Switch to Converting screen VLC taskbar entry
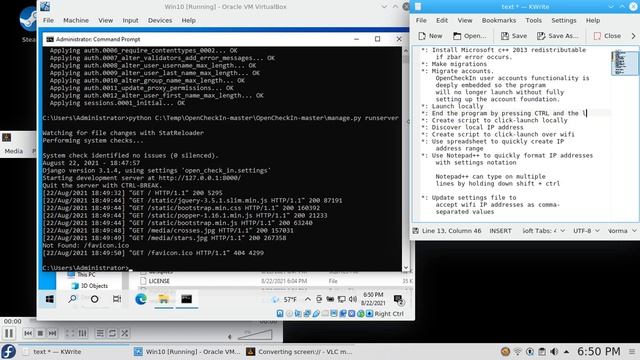Viewport: 640px width, 360px height. click(299, 351)
